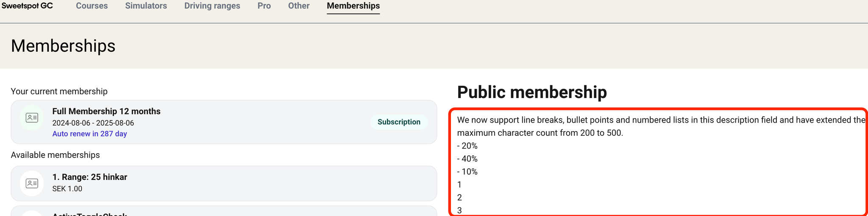This screenshot has width=868, height=216.
Task: Open the Courses tab
Action: 92,6
